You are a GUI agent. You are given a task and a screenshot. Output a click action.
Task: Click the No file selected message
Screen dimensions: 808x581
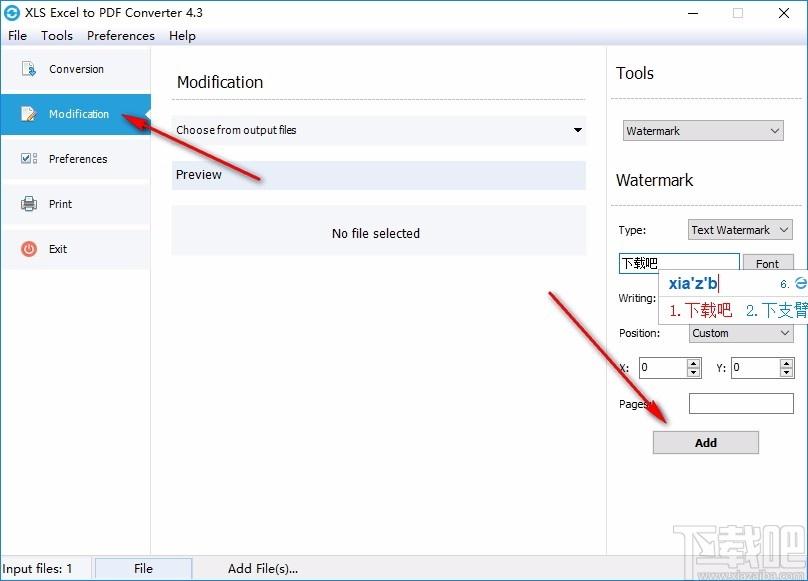376,234
